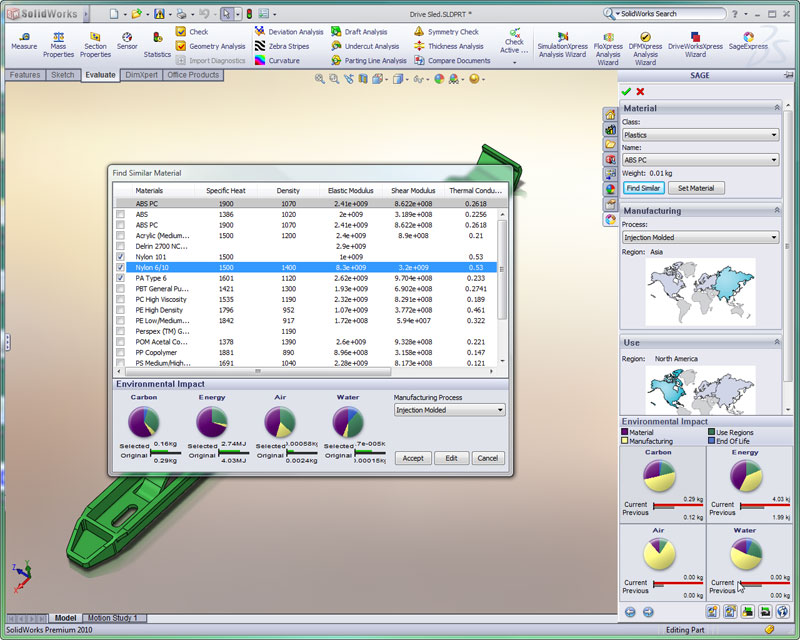Open the Mass Properties tool
The image size is (800, 640).
pyautogui.click(x=58, y=40)
